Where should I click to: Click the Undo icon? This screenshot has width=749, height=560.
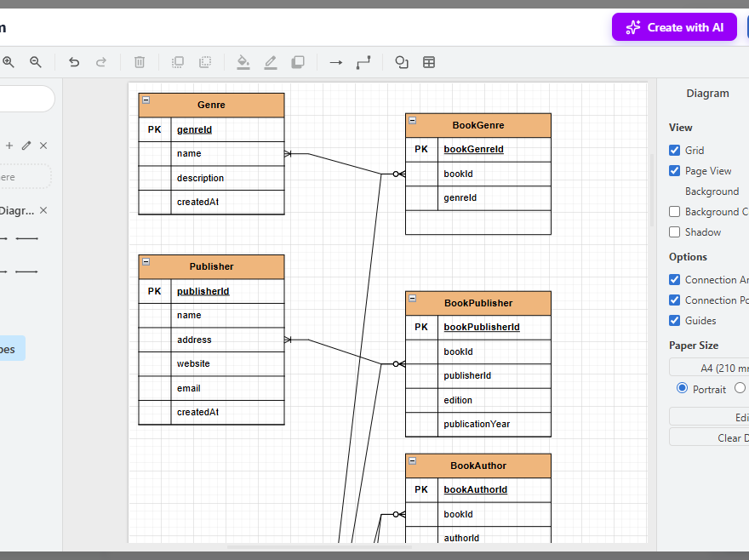point(74,62)
